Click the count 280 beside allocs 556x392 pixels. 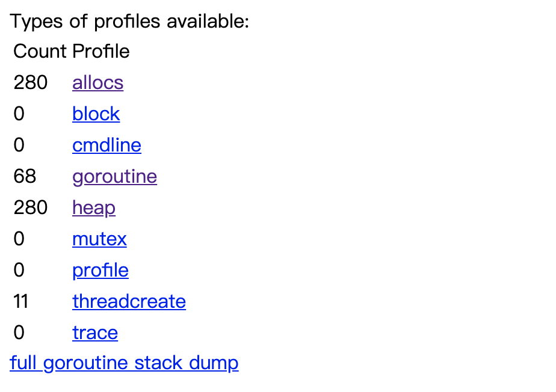[x=31, y=82]
